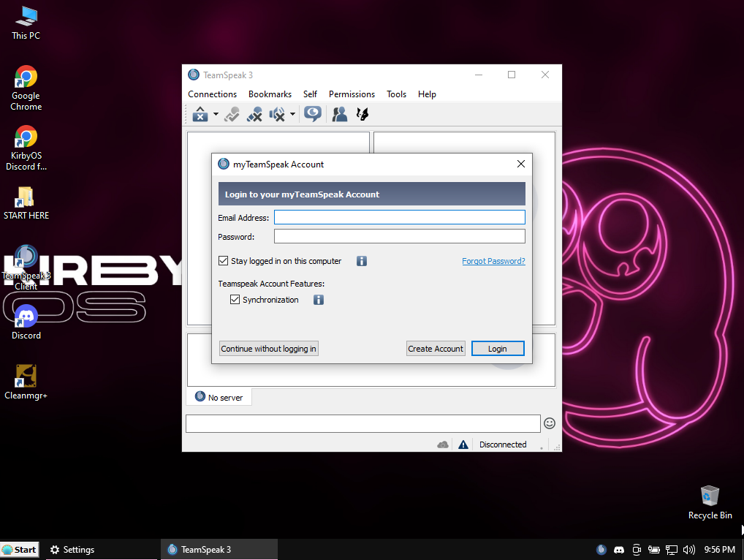
Task: Open the emoji smiley picker icon
Action: [x=550, y=423]
